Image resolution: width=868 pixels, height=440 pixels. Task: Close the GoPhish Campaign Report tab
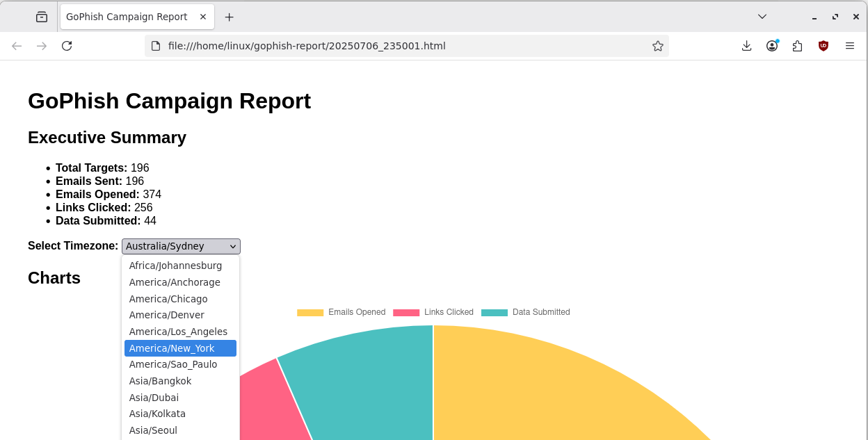203,17
